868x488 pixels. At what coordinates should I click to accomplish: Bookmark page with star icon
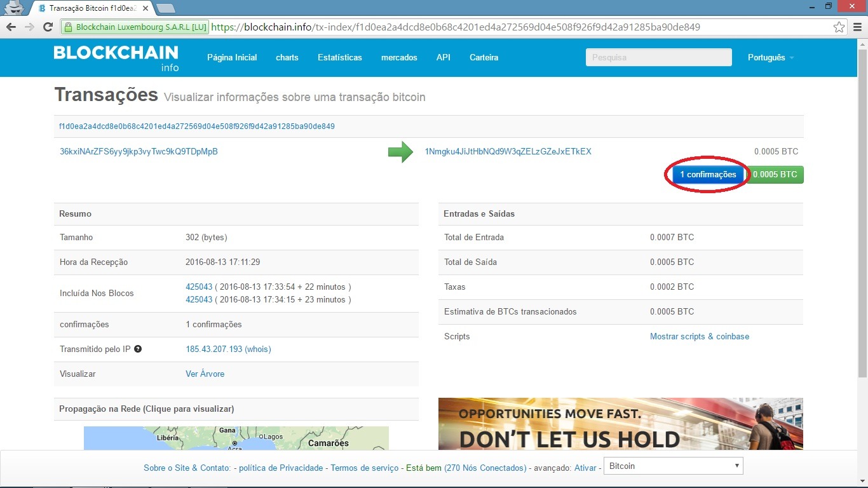coord(839,27)
